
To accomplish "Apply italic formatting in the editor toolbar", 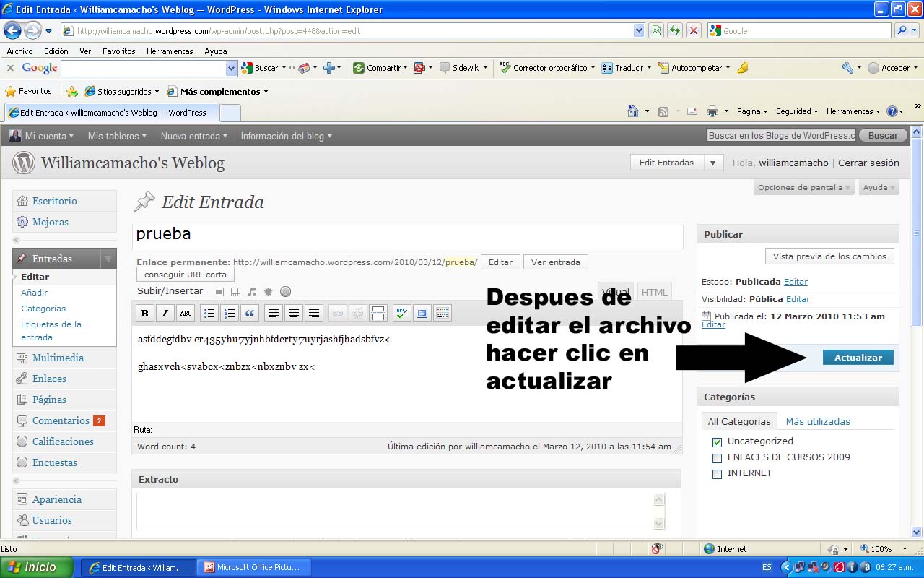I will coord(165,313).
